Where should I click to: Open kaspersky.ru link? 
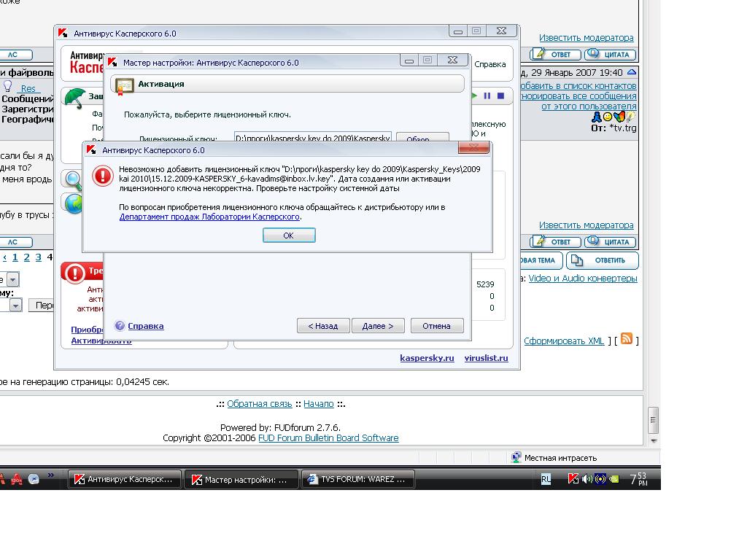click(427, 358)
